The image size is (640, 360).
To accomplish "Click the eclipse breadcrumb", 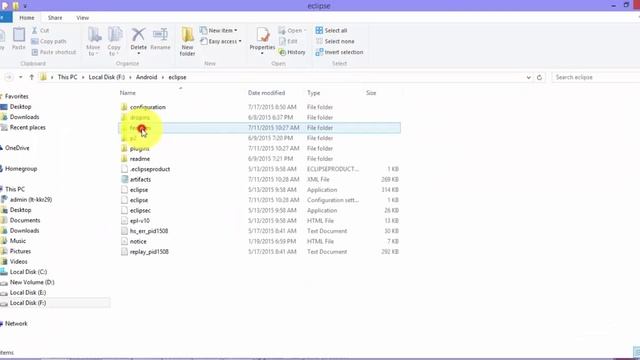I will click(x=177, y=77).
